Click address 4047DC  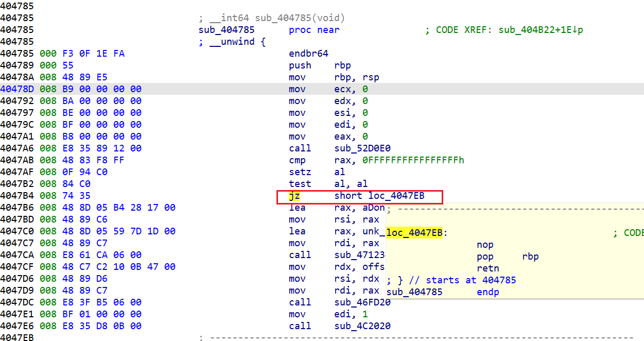click(17, 302)
